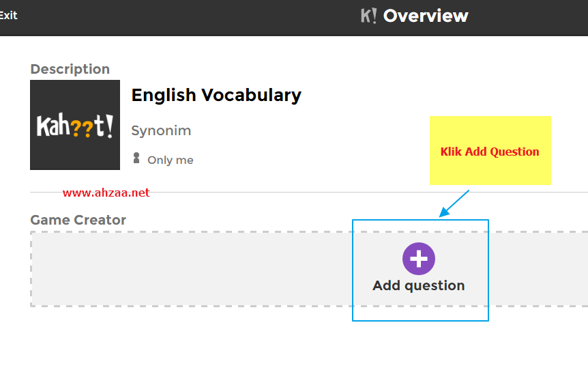The height and width of the screenshot is (368, 588).
Task: Open the Kahoot cover image thumbnail
Action: [75, 125]
